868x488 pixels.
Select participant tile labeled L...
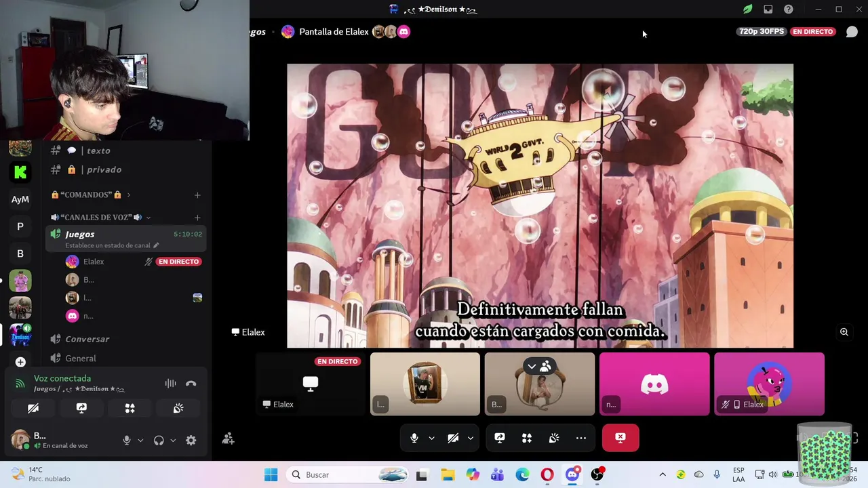coord(425,384)
